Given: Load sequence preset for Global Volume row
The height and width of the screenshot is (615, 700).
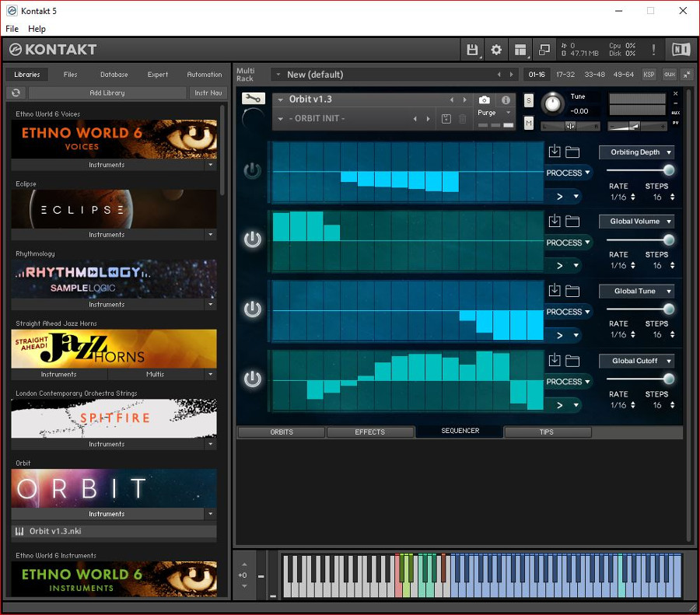Looking at the screenshot, I should tap(555, 221).
